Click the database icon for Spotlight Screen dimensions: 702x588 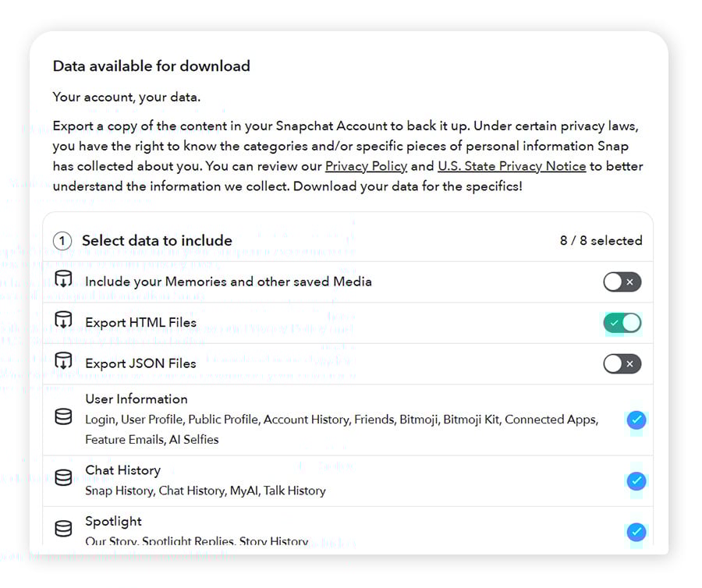(63, 530)
